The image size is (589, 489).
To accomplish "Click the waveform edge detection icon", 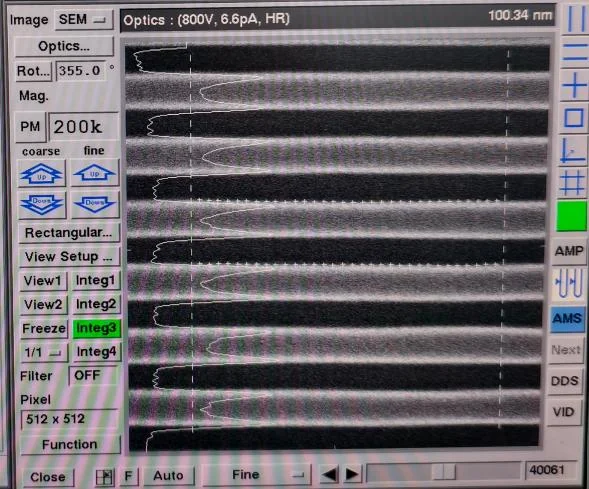I will (x=569, y=284).
